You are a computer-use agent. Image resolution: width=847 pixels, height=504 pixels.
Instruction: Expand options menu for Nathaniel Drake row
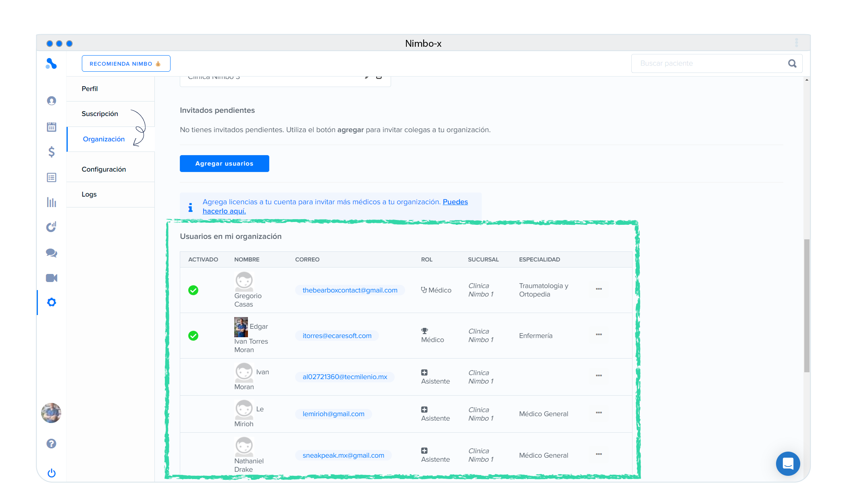[x=599, y=454]
